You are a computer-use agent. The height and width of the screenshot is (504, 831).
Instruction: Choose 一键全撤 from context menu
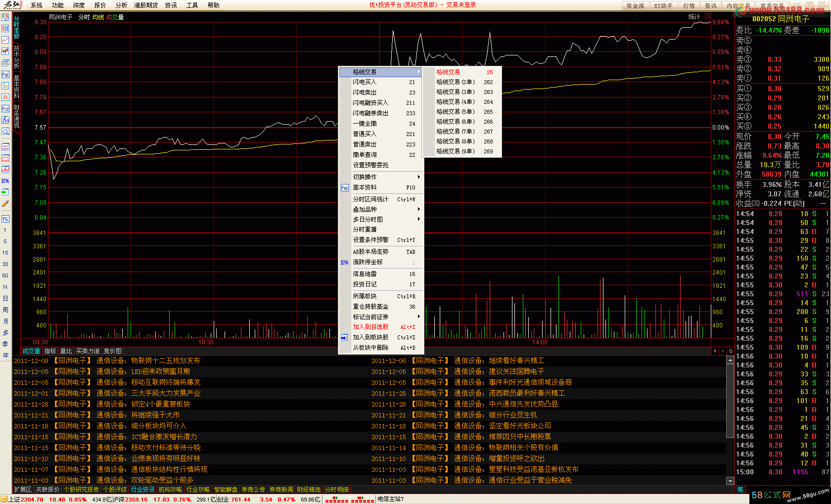380,124
